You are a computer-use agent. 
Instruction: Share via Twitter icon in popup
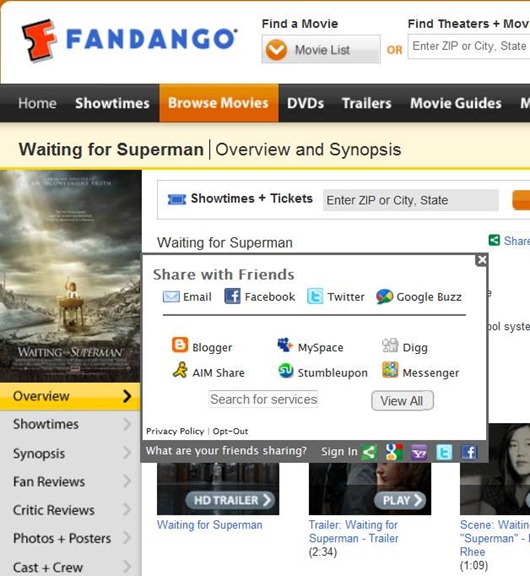click(315, 296)
